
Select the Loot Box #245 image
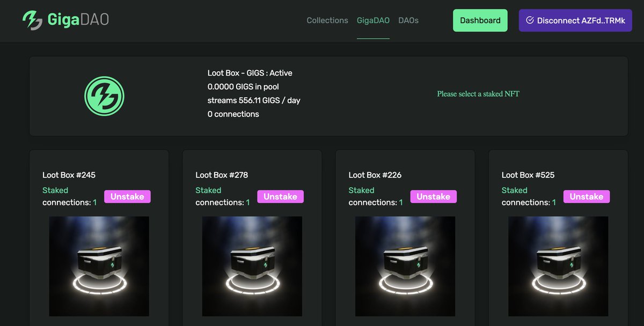click(99, 266)
